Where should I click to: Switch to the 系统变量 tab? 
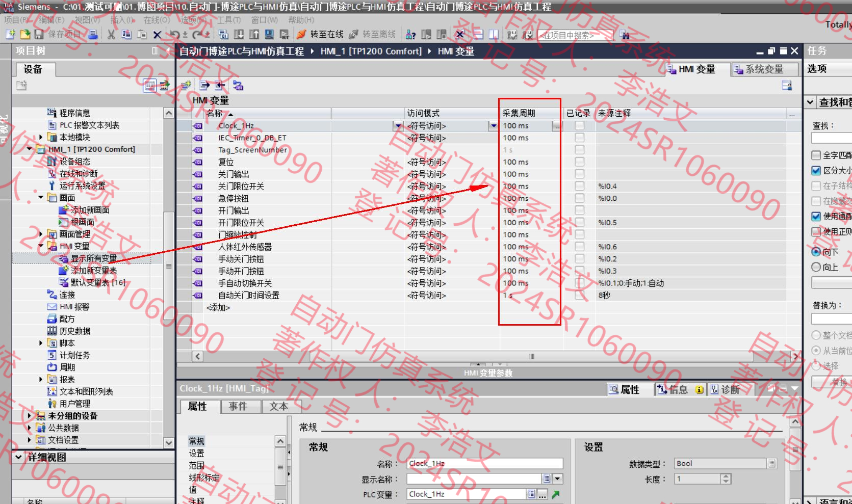tap(764, 69)
